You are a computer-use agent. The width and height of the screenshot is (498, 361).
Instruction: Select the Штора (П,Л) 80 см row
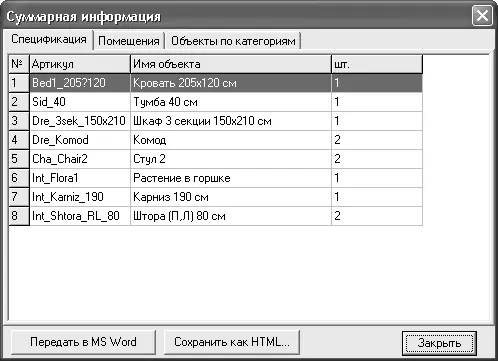216,216
